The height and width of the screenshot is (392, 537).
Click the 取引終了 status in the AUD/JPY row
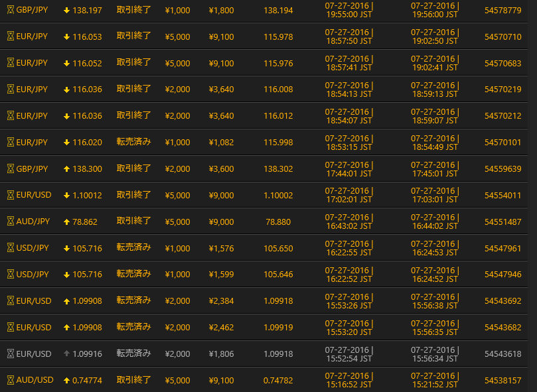(133, 222)
